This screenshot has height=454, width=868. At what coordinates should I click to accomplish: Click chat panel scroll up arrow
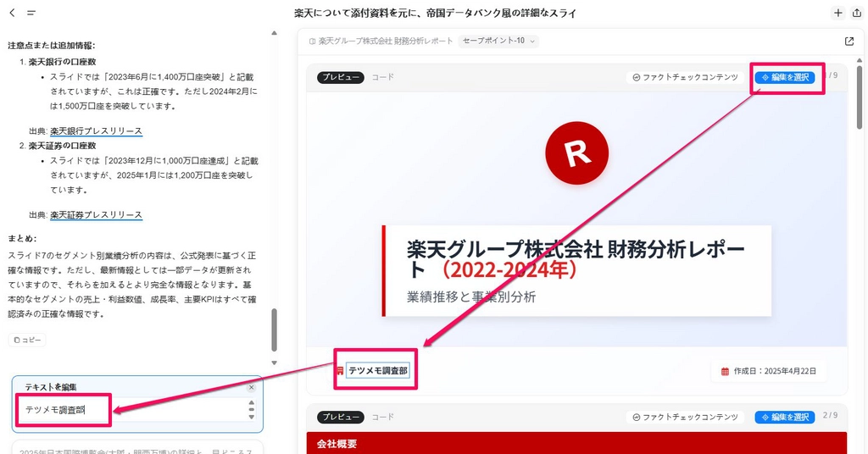point(274,33)
